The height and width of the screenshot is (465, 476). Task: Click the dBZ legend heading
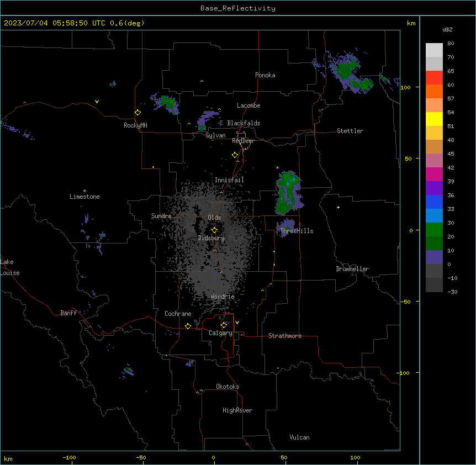pyautogui.click(x=447, y=29)
